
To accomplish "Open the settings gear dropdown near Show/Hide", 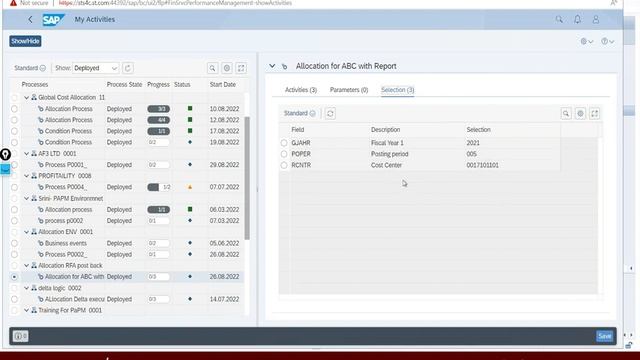I will click(587, 41).
